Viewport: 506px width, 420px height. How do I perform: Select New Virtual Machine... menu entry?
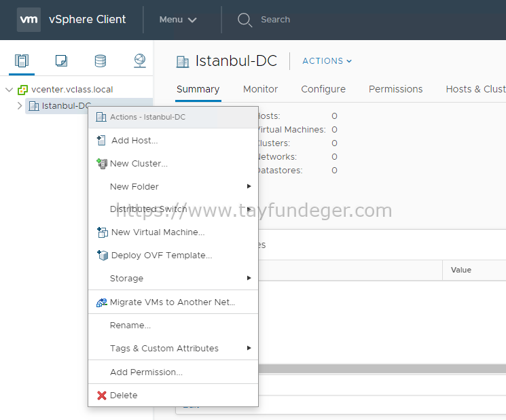[173, 232]
